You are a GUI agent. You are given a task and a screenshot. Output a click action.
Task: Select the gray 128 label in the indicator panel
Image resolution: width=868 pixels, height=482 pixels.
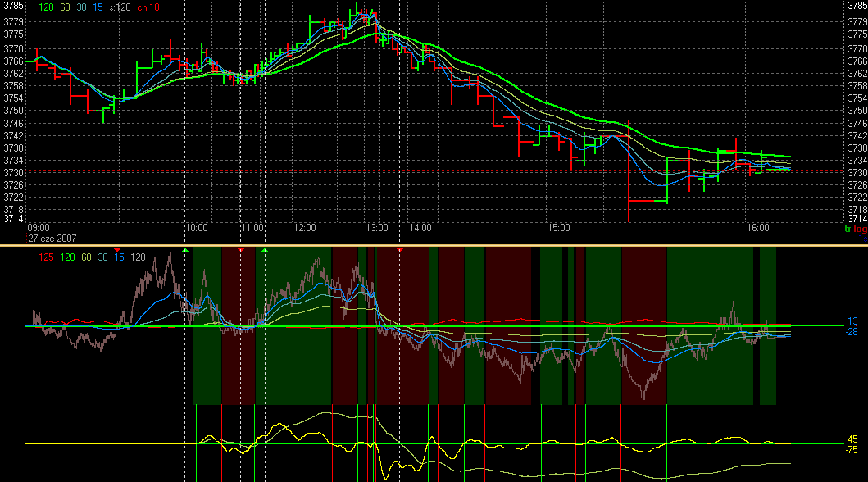click(x=137, y=258)
